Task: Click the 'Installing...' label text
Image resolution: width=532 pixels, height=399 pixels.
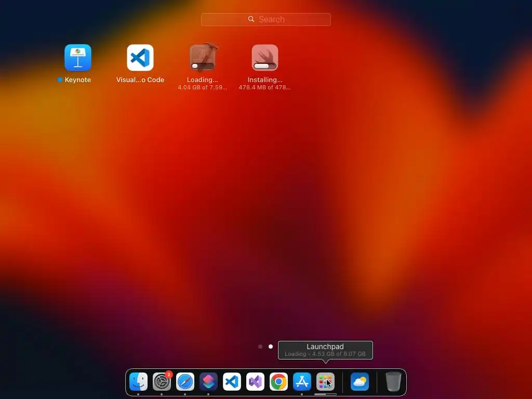Action: click(265, 79)
